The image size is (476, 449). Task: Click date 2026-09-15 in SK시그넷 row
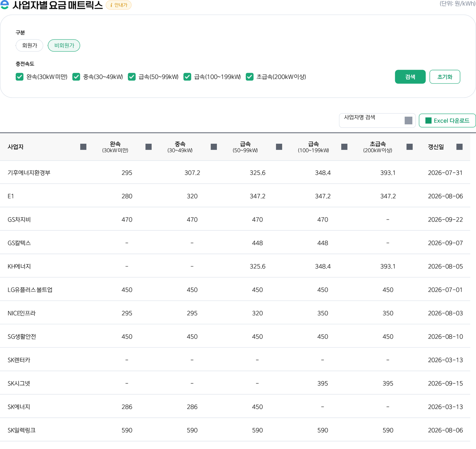pyautogui.click(x=445, y=383)
